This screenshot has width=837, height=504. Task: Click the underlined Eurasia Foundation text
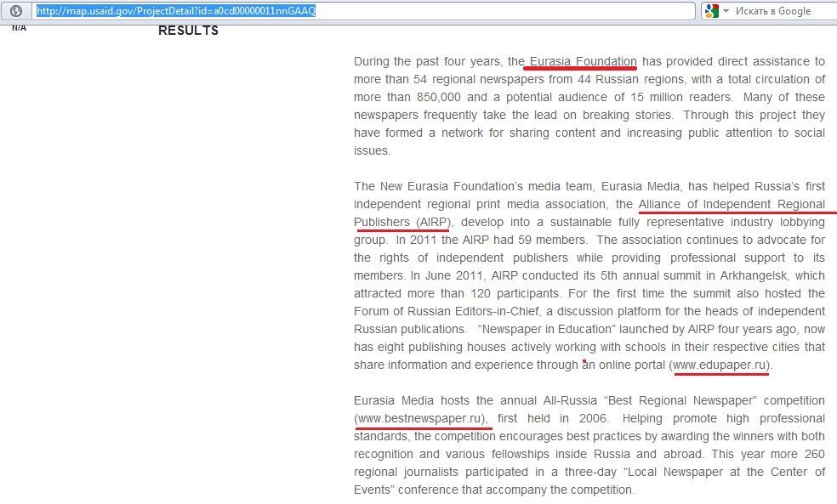click(583, 61)
